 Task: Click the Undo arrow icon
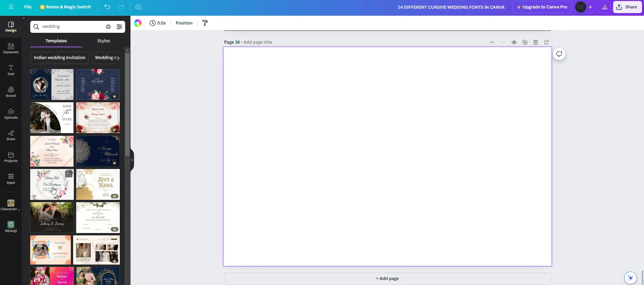107,7
